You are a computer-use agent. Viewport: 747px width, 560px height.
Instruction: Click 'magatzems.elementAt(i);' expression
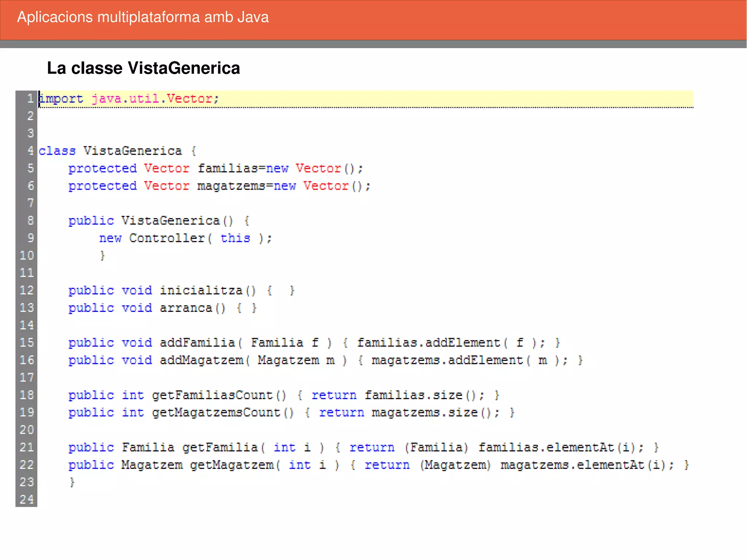point(587,465)
